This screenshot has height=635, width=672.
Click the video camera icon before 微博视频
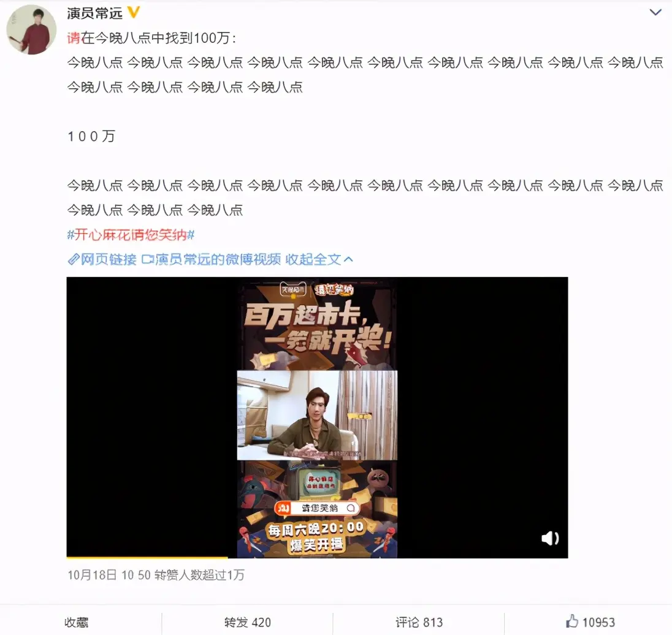click(147, 259)
